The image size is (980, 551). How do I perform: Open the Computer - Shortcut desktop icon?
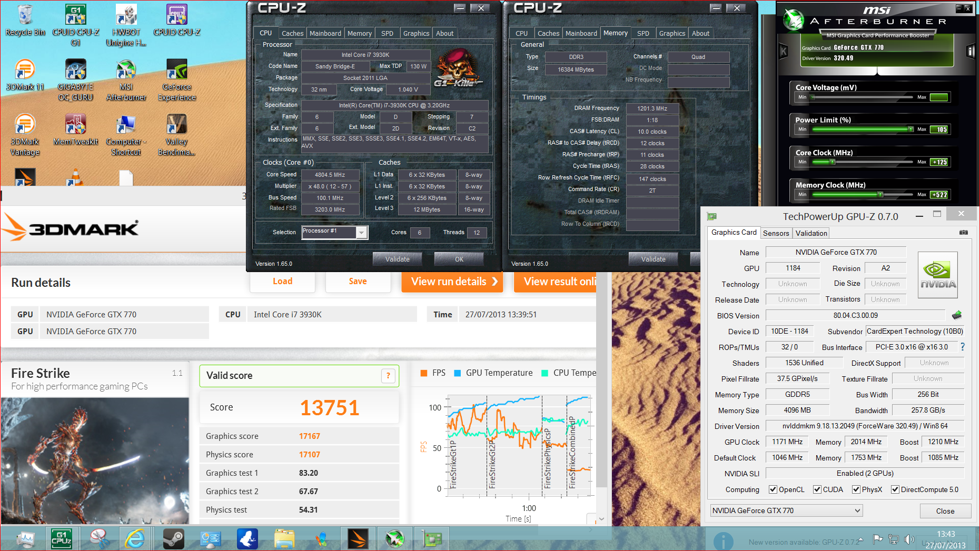(126, 135)
